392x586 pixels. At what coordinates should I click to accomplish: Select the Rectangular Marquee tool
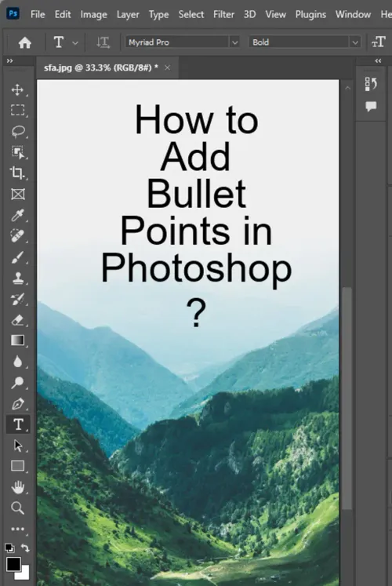coord(17,111)
